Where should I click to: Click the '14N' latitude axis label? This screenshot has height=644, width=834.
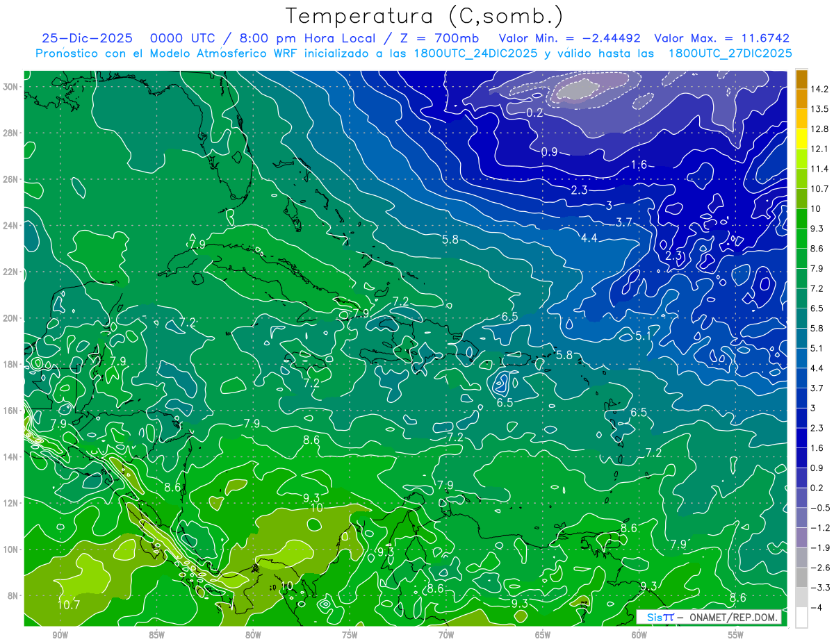point(11,456)
